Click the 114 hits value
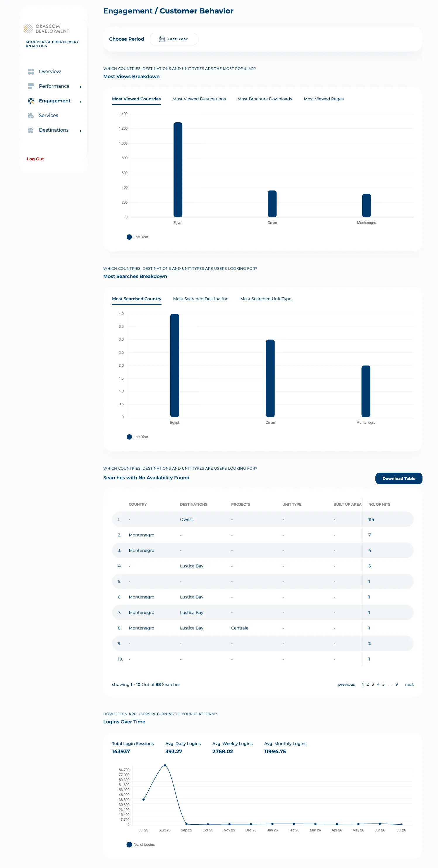This screenshot has width=438, height=868. pyautogui.click(x=371, y=519)
